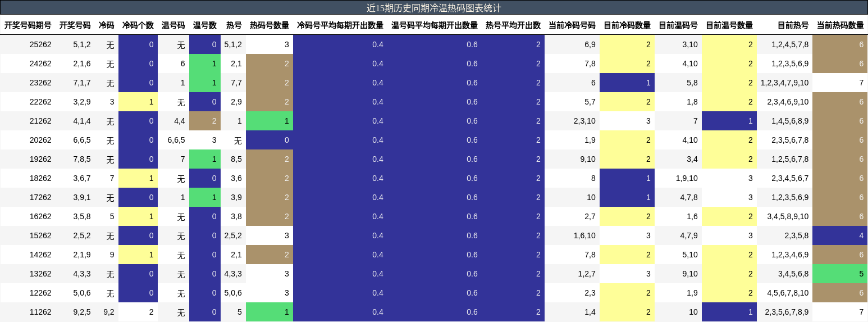Select period number 22262

pyautogui.click(x=40, y=102)
